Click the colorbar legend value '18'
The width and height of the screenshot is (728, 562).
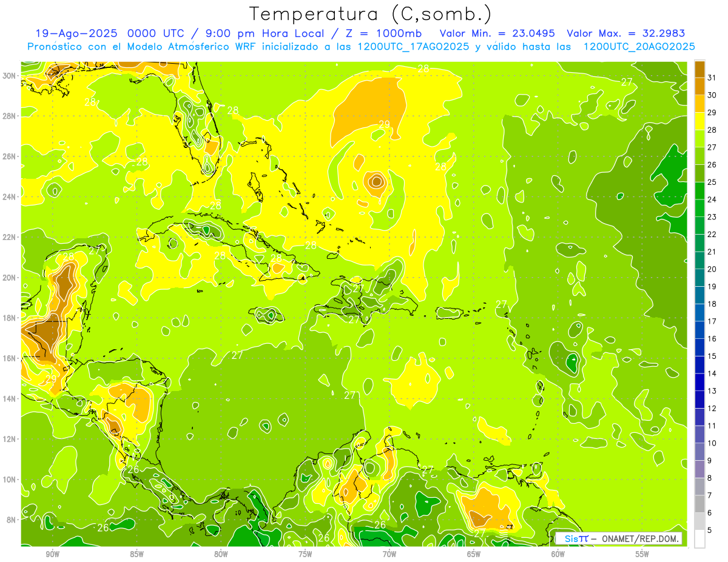[713, 304]
